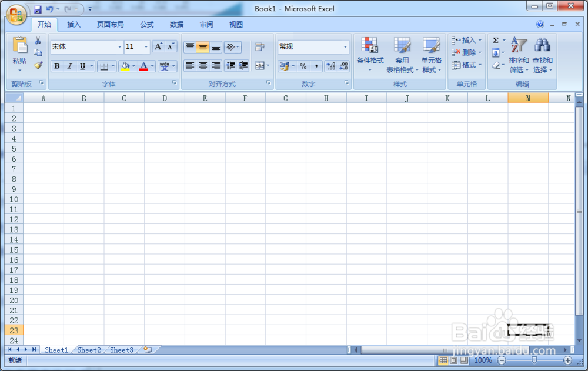
Task: Apply red font color
Action: coord(143,66)
